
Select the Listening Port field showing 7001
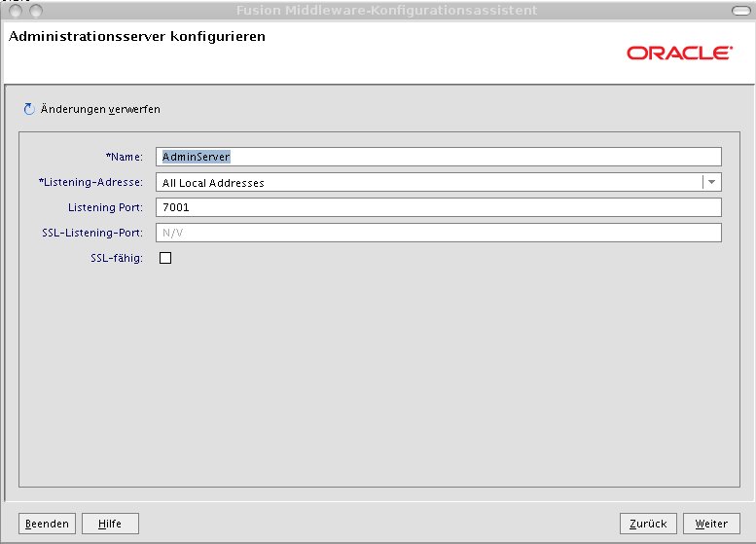point(438,207)
